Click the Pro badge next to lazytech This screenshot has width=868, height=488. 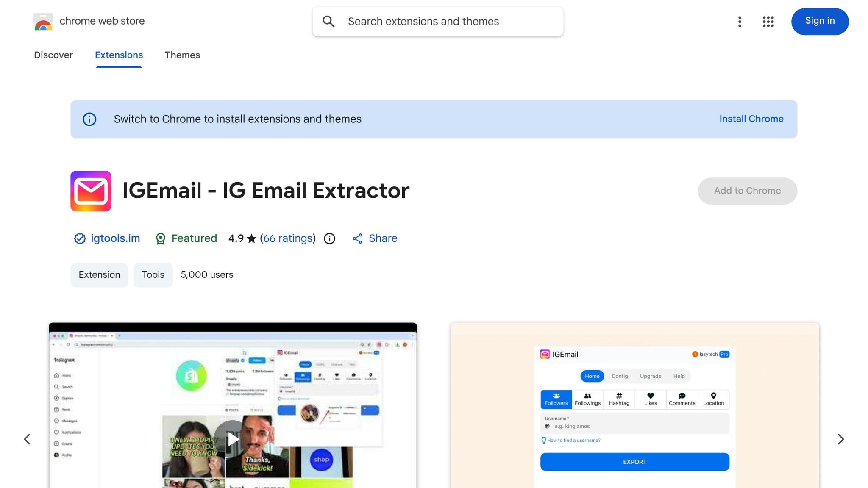pos(724,354)
